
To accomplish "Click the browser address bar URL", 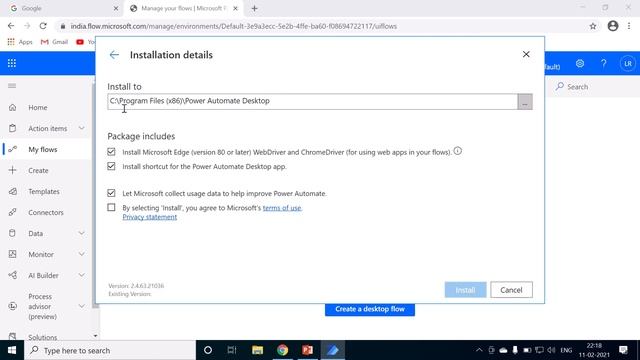I will [233, 26].
